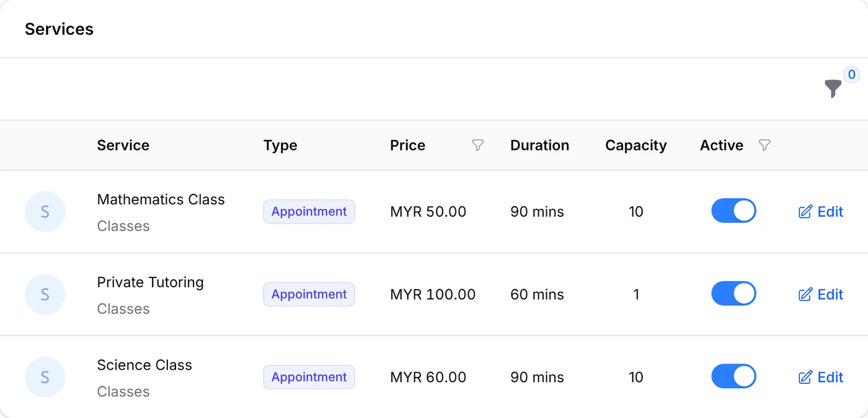Click the Service column header
Viewport: 868px width, 418px height.
[x=123, y=146]
